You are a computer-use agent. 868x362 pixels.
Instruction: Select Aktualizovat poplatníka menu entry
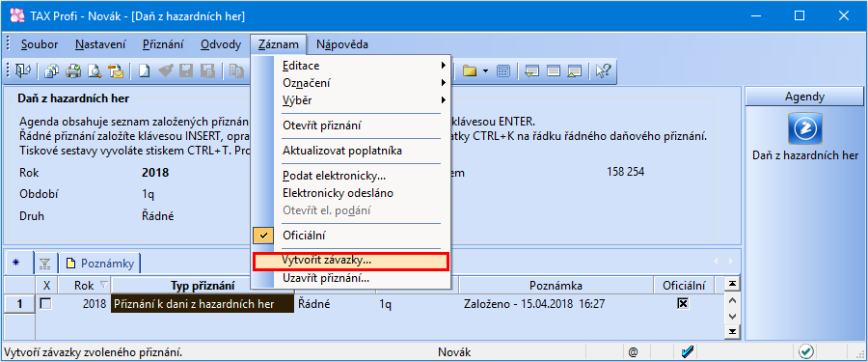pos(351,151)
